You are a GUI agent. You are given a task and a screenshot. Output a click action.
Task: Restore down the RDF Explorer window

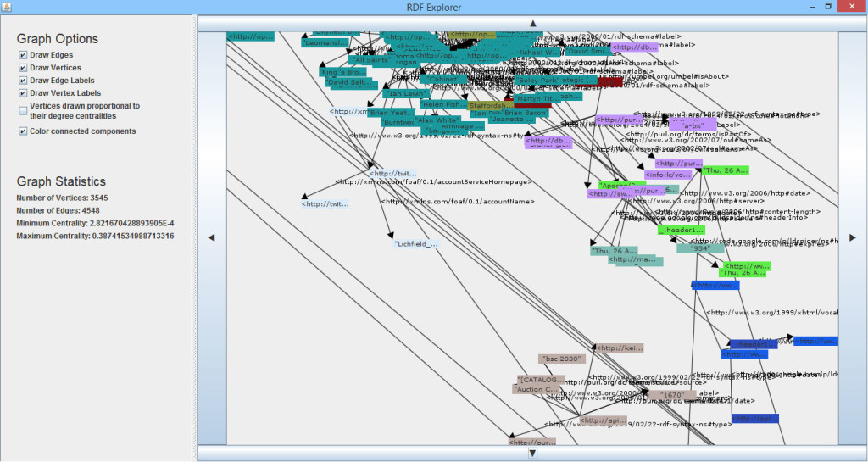(x=828, y=7)
